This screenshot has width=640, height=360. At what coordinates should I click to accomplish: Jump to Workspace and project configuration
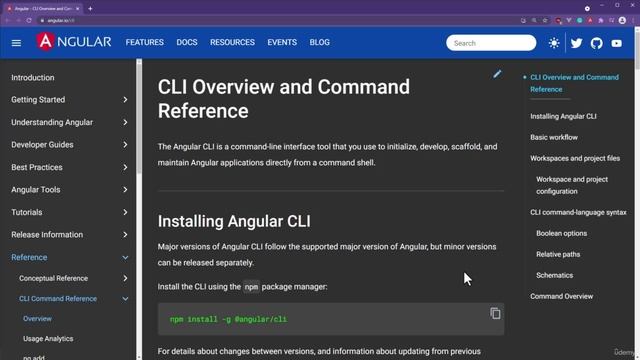tap(572, 185)
